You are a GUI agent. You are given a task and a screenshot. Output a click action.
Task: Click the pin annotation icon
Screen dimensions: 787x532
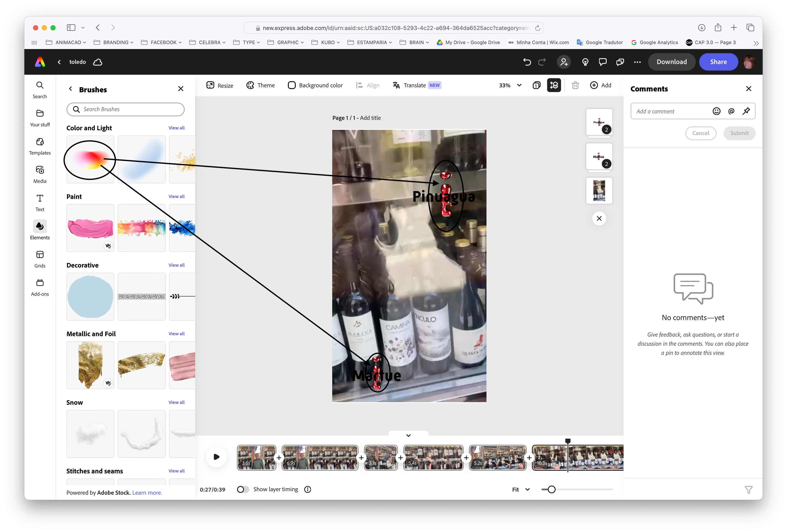tap(746, 111)
